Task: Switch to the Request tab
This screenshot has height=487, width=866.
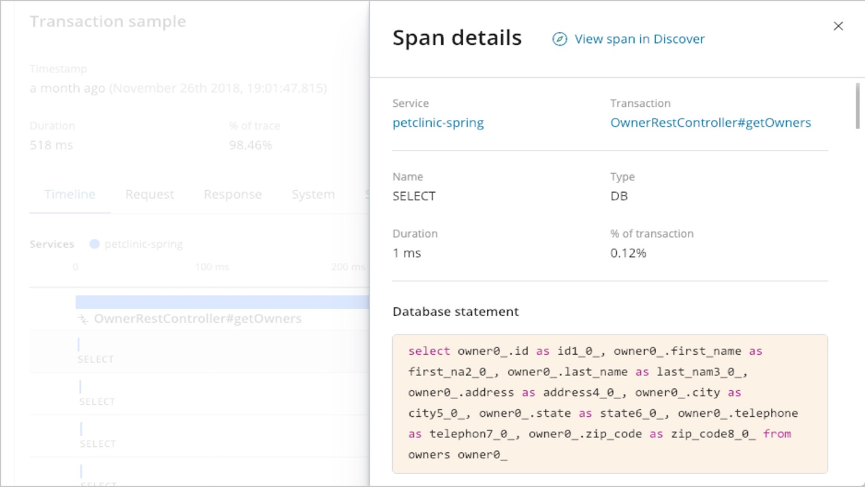Action: click(x=150, y=194)
